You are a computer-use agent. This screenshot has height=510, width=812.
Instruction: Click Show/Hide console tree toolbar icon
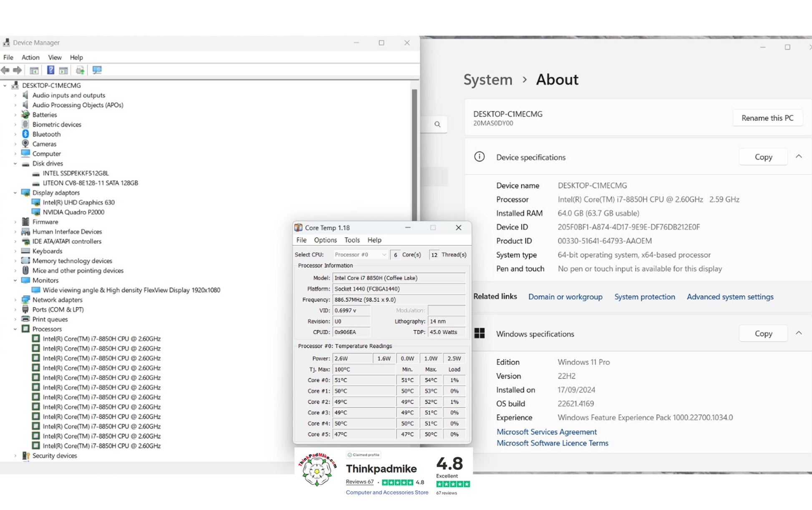34,70
